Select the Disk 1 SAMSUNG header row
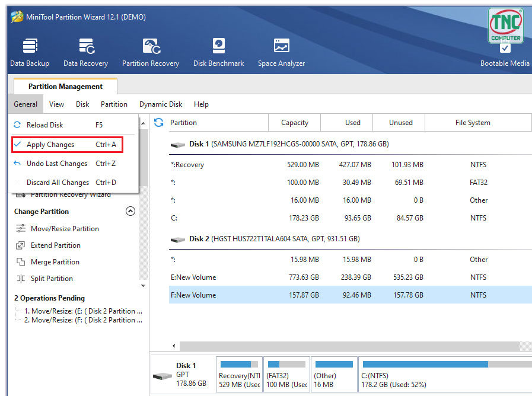 (x=350, y=144)
